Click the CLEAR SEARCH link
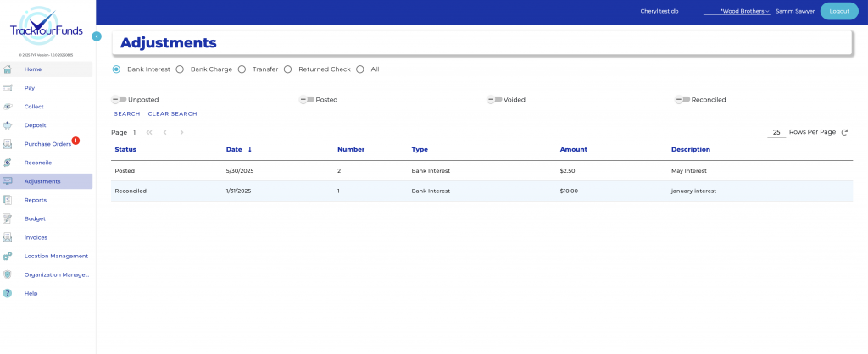 [172, 113]
